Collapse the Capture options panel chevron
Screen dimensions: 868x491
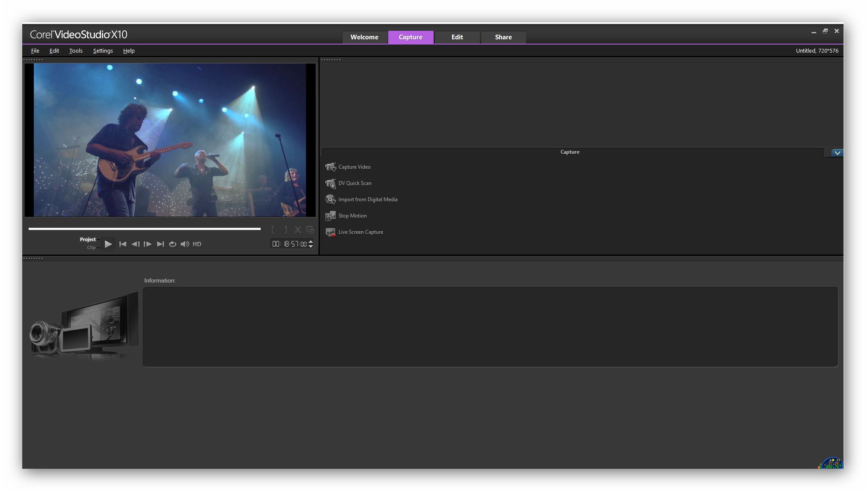(x=837, y=153)
